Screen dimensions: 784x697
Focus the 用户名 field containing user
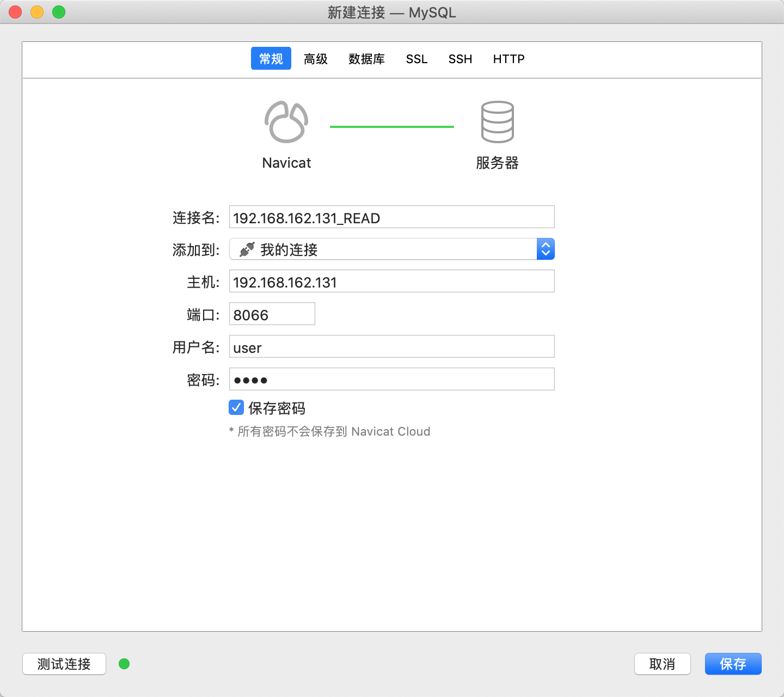pyautogui.click(x=392, y=346)
